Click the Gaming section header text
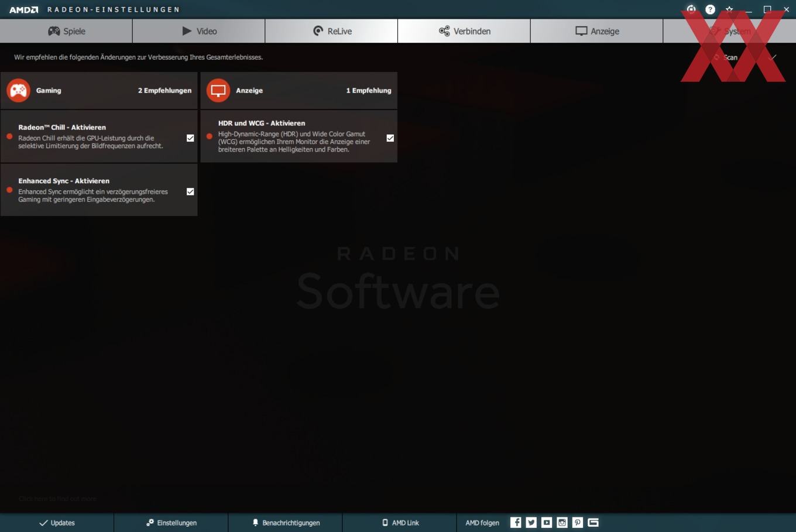The image size is (796, 532). 49,90
